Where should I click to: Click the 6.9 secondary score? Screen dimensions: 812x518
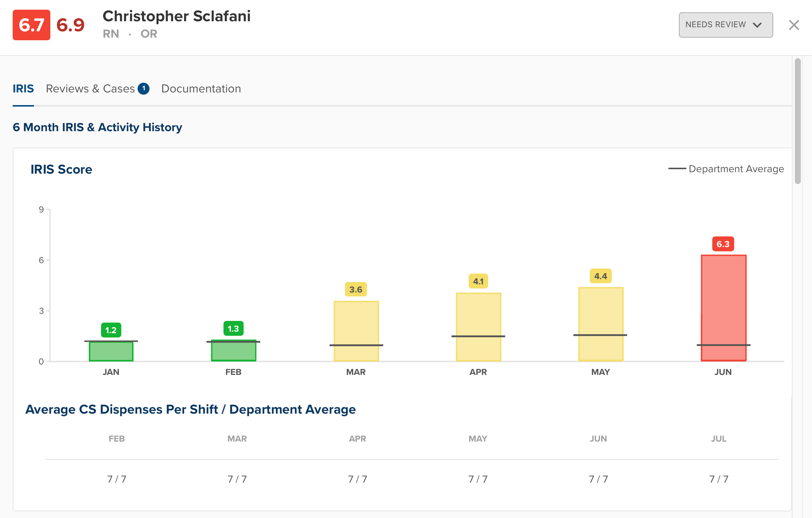[70, 25]
